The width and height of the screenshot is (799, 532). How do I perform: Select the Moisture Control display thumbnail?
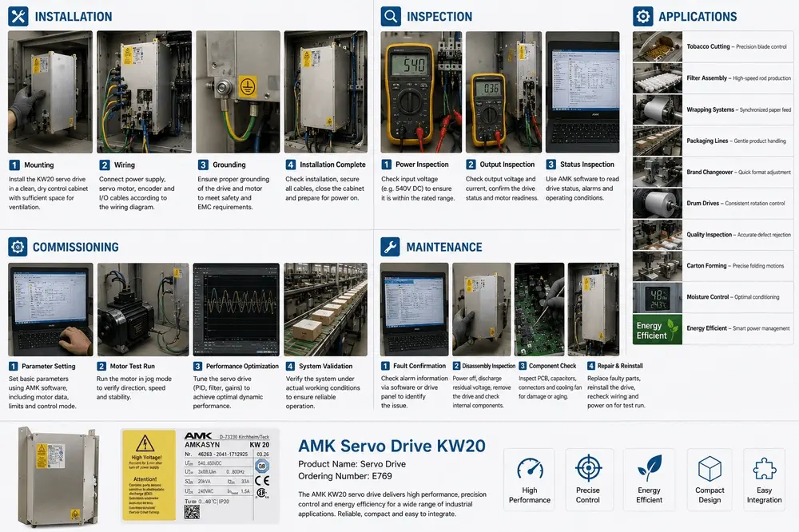coord(658,298)
